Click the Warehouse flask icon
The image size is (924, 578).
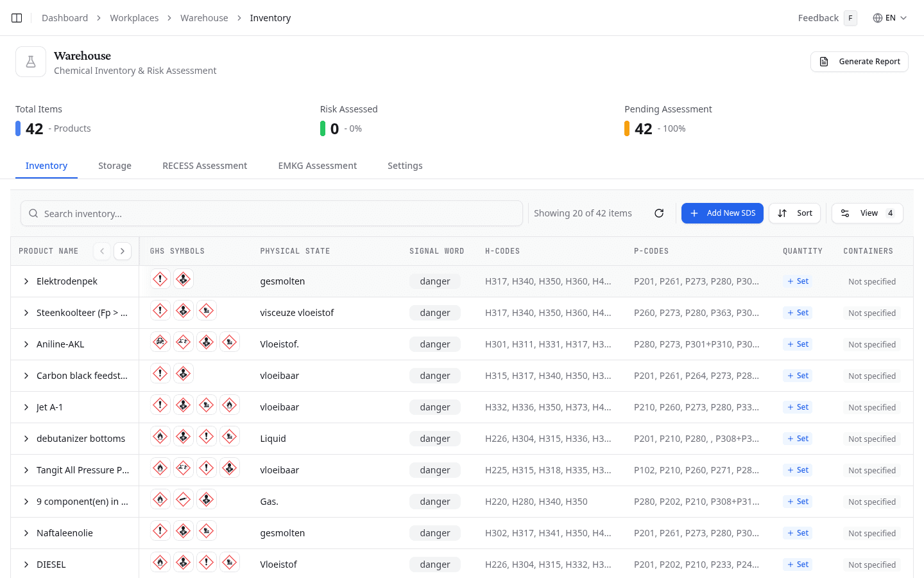[x=31, y=62]
